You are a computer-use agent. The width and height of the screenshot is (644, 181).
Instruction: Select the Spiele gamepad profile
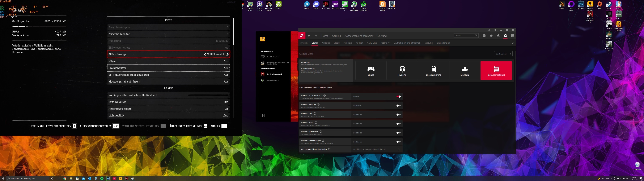(x=371, y=71)
